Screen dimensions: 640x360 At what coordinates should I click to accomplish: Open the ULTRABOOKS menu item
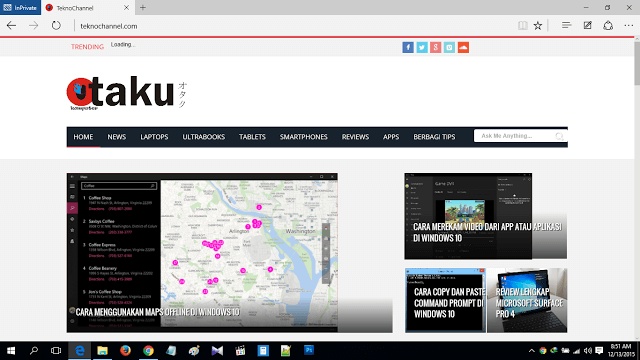pyautogui.click(x=204, y=137)
